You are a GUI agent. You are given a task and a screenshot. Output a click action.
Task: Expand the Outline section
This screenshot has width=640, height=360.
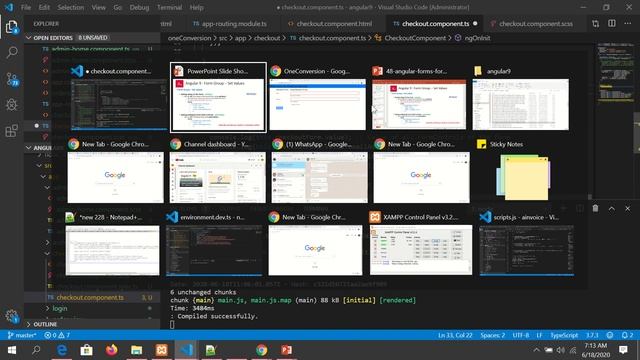45,324
